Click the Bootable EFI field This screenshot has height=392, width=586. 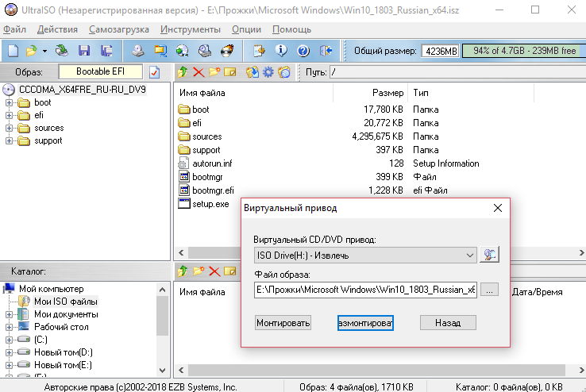101,71
